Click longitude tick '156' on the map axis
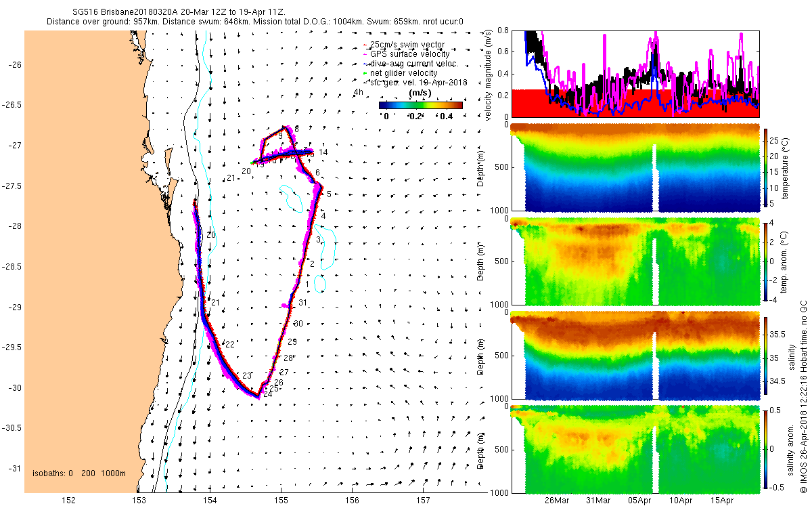Image resolution: width=812 pixels, height=508 pixels. [x=353, y=501]
